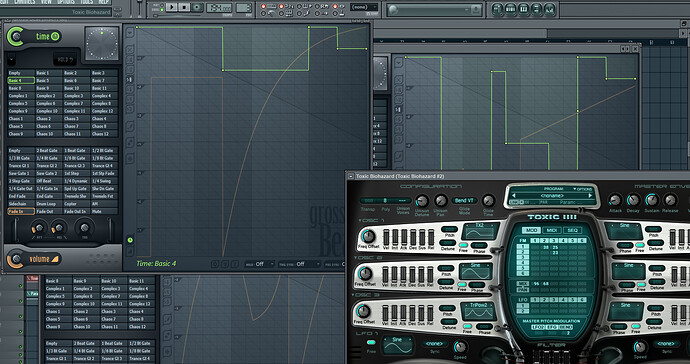Toggle the green enable button below envelope tools

130,240
